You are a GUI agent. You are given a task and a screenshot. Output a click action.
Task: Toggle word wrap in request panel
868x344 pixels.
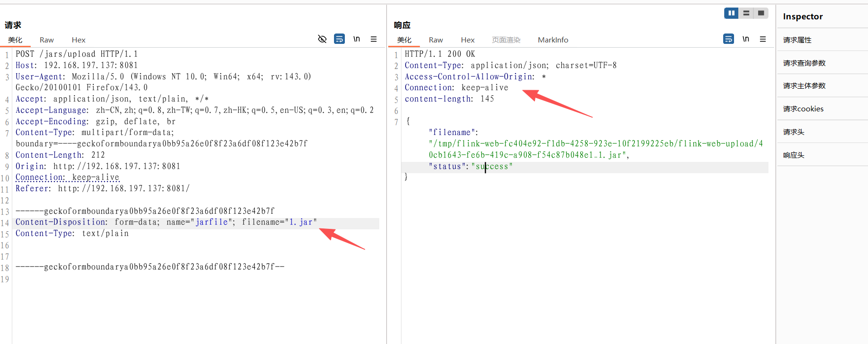[339, 39]
